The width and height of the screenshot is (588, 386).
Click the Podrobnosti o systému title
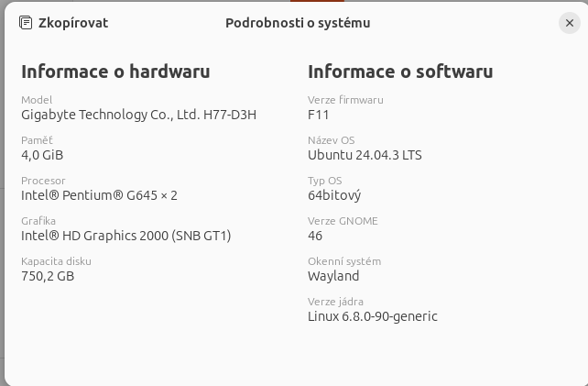pos(298,23)
